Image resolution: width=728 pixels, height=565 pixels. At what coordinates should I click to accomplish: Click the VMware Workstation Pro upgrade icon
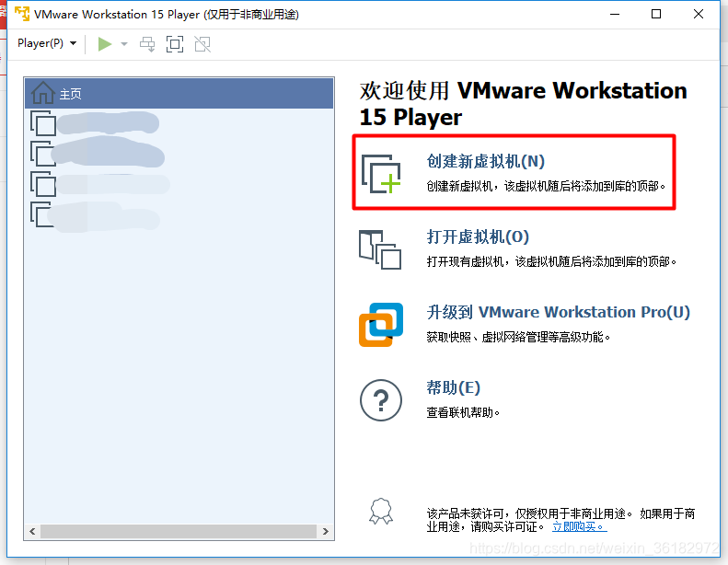(x=381, y=325)
